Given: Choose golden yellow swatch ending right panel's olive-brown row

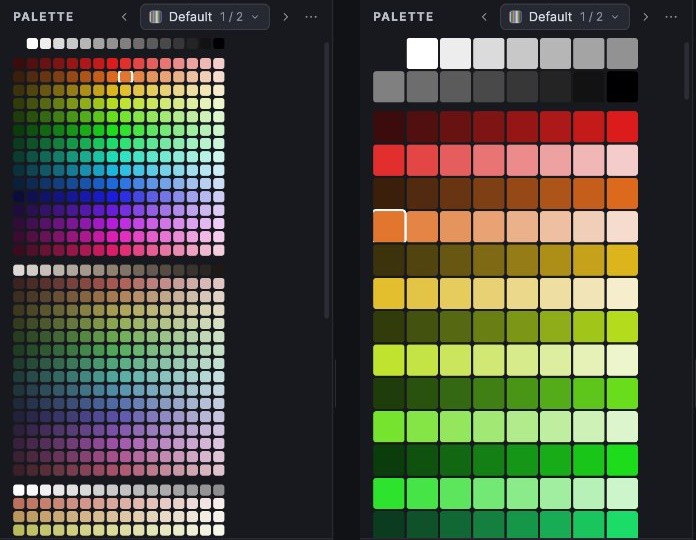Looking at the screenshot, I should pyautogui.click(x=622, y=260).
